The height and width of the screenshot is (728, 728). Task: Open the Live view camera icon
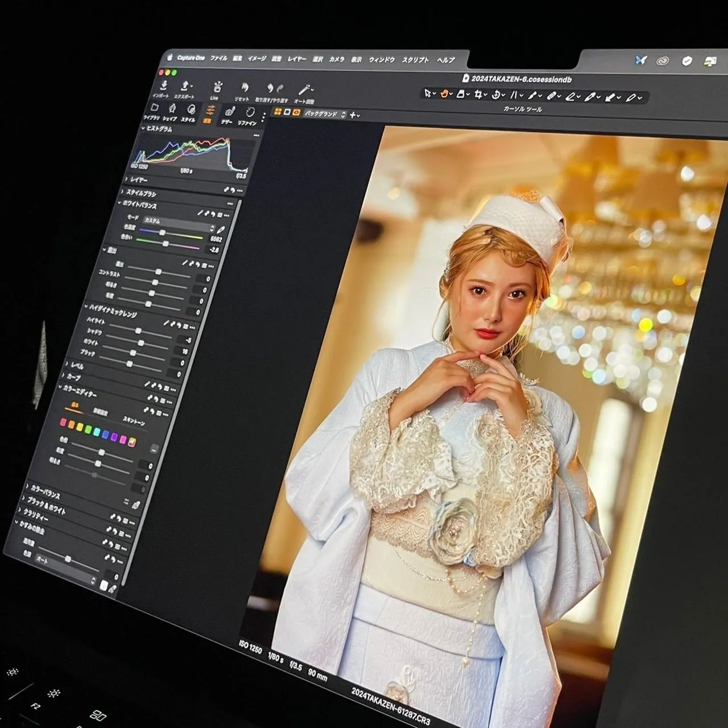[217, 88]
